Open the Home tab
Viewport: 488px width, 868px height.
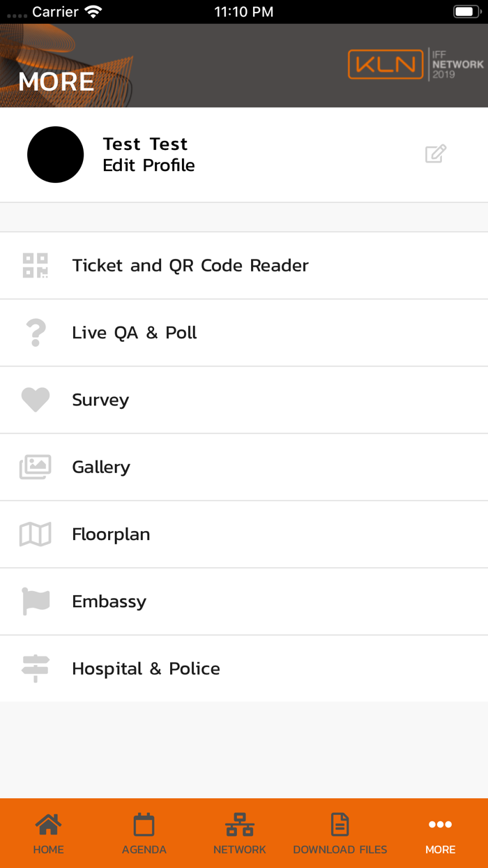coord(48,834)
